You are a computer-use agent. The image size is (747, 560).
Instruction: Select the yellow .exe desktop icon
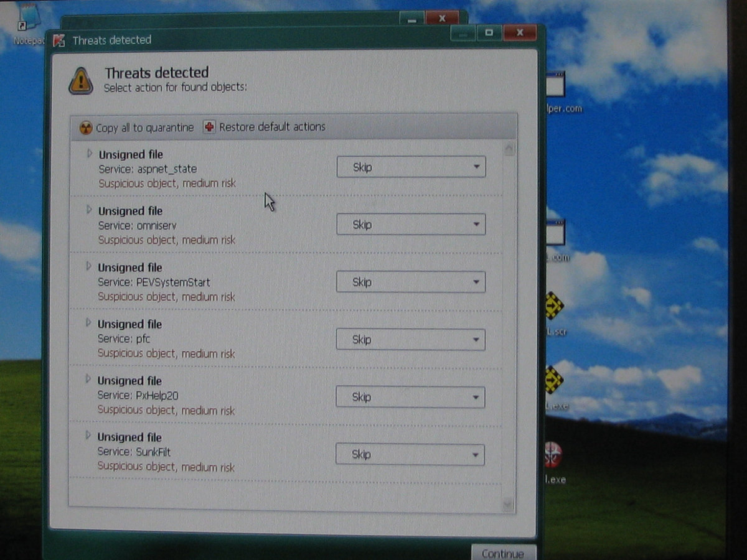click(552, 380)
